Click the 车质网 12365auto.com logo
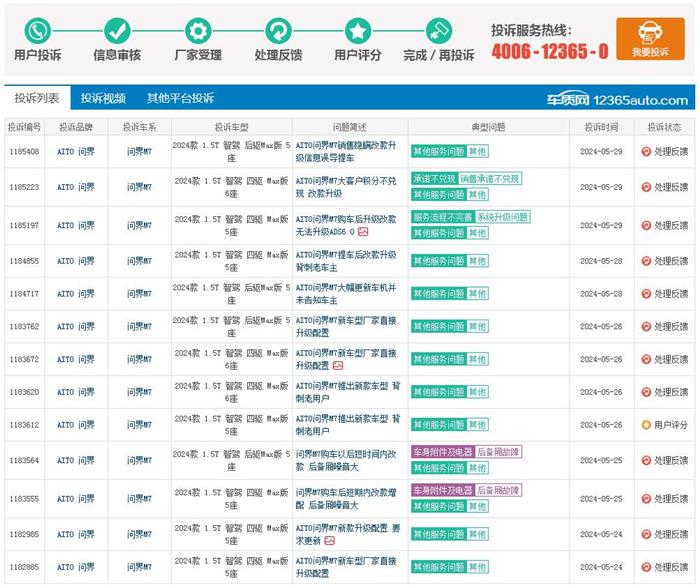Screen dimensions: 700x585 617,100
